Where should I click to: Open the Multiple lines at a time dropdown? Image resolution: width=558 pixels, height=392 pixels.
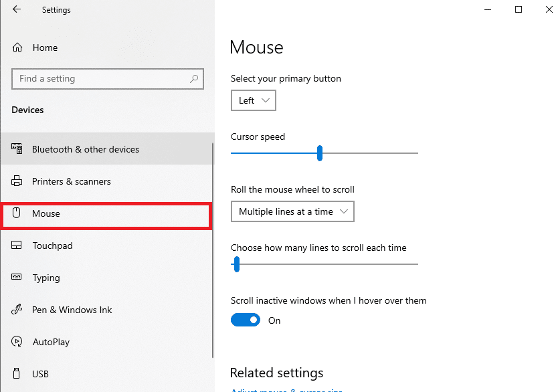[292, 212]
